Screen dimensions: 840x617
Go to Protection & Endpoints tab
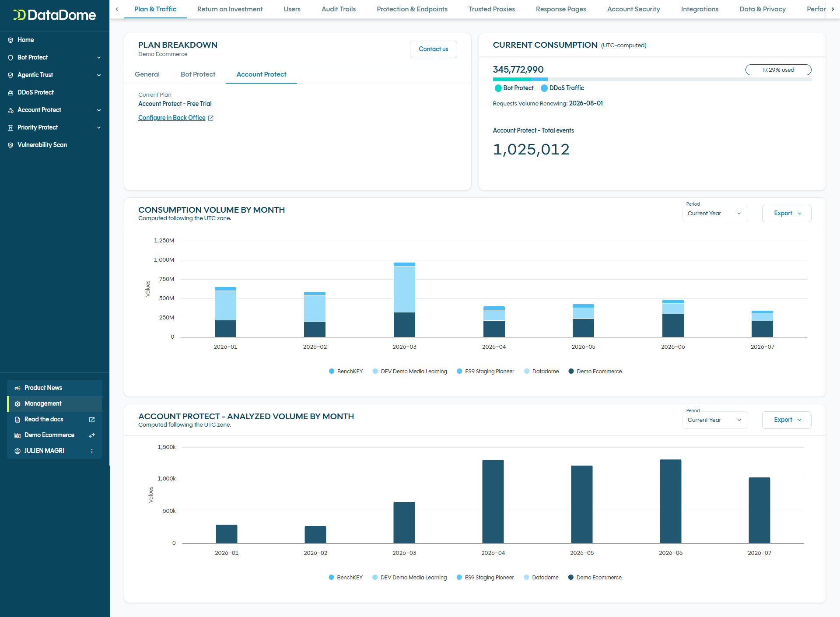[412, 9]
